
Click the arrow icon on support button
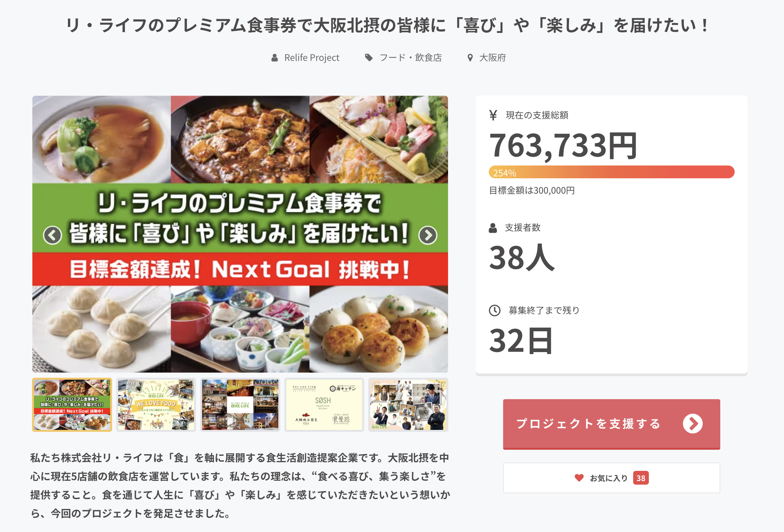(x=693, y=423)
